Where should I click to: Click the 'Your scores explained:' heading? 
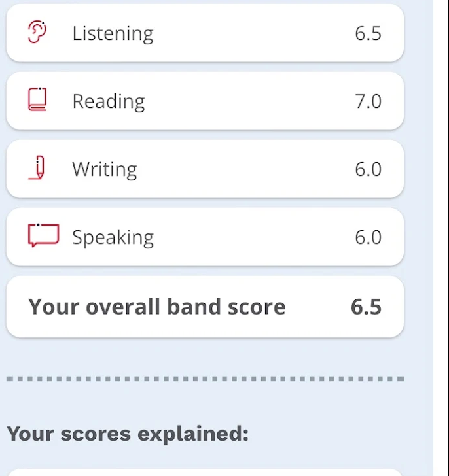point(128,433)
